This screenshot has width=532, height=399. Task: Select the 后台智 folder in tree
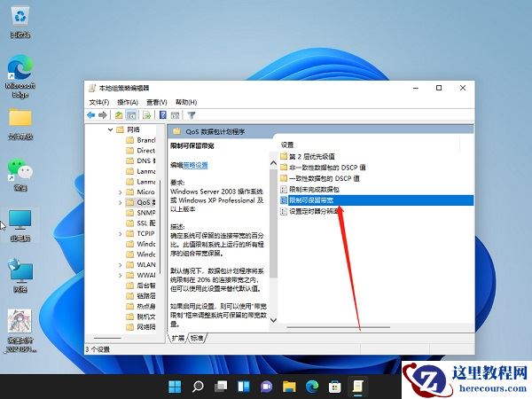(140, 286)
